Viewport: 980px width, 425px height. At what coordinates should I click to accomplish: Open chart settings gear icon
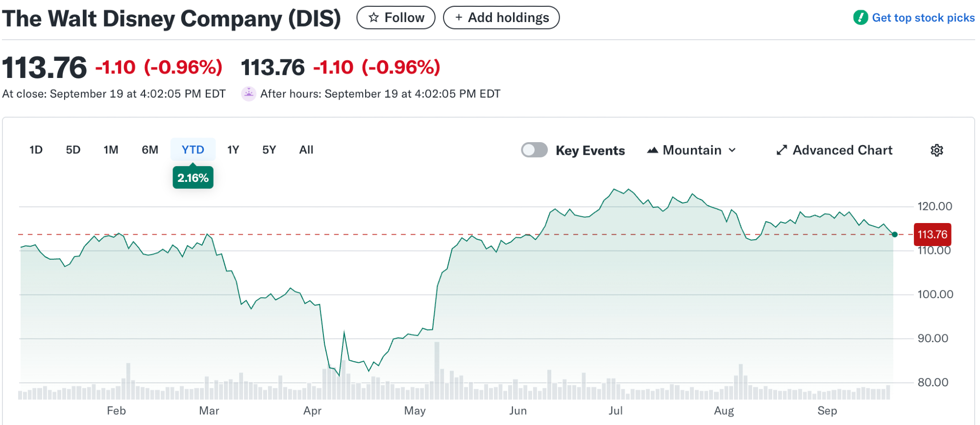tap(936, 150)
